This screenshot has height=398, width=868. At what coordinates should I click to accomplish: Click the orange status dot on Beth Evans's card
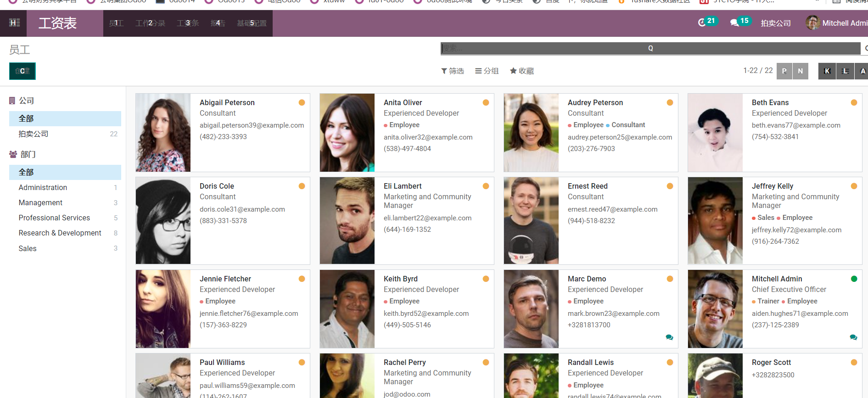[854, 102]
